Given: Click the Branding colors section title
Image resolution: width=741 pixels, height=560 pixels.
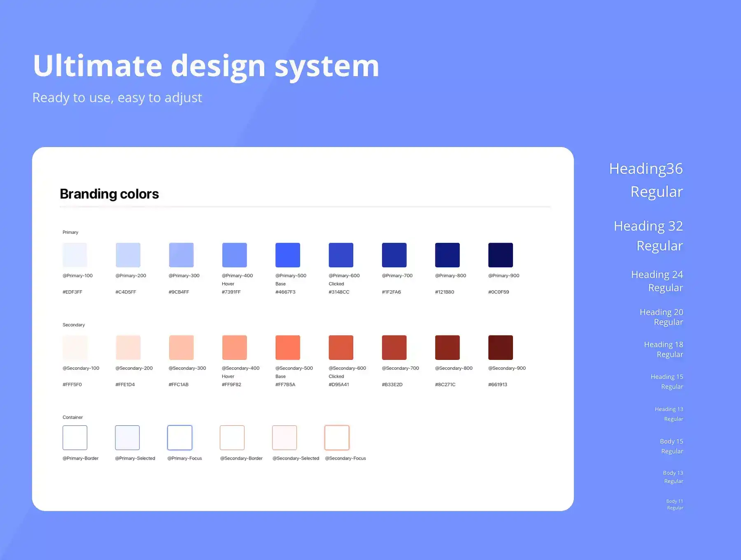Looking at the screenshot, I should click(109, 194).
